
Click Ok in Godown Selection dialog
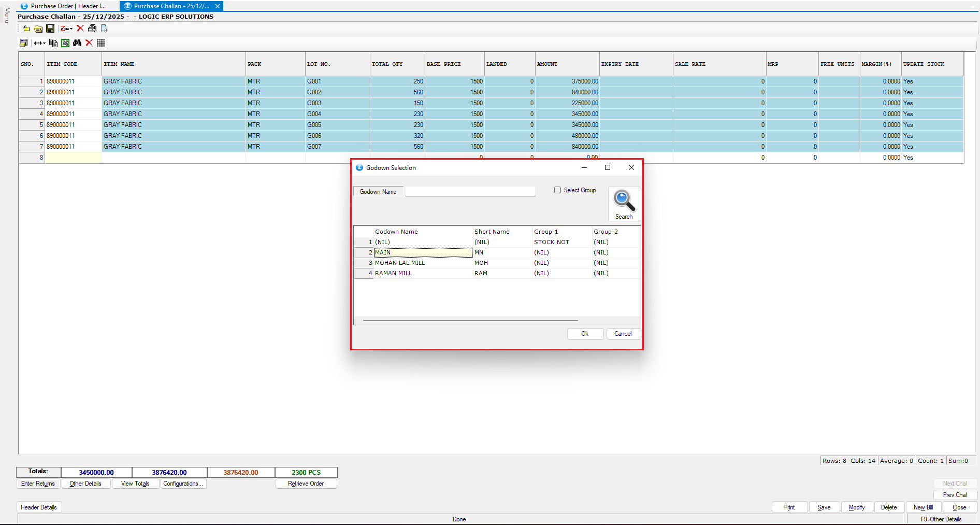585,334
